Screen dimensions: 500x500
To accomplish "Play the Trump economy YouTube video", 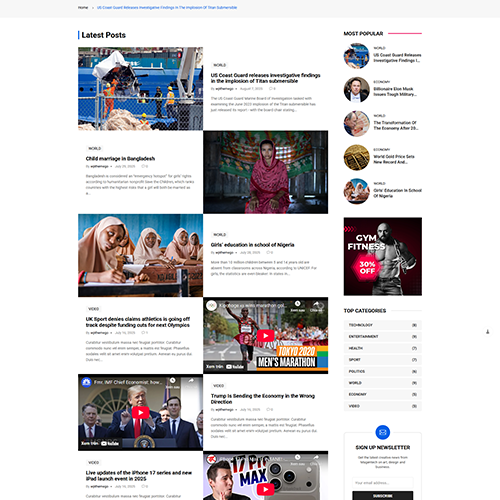I will pos(140,412).
